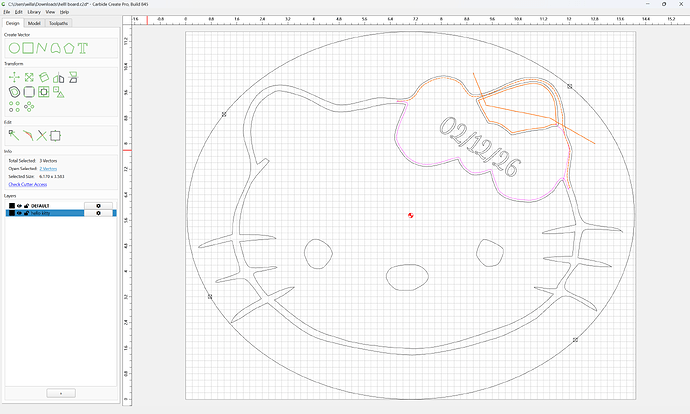This screenshot has width=690, height=414.
Task: Switch to the Toolpaths tab
Action: tap(58, 23)
